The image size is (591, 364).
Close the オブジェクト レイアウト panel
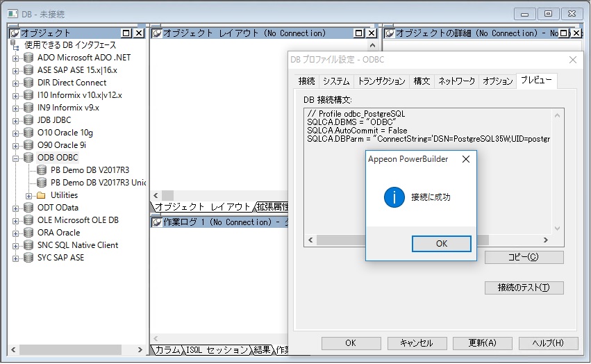click(372, 33)
